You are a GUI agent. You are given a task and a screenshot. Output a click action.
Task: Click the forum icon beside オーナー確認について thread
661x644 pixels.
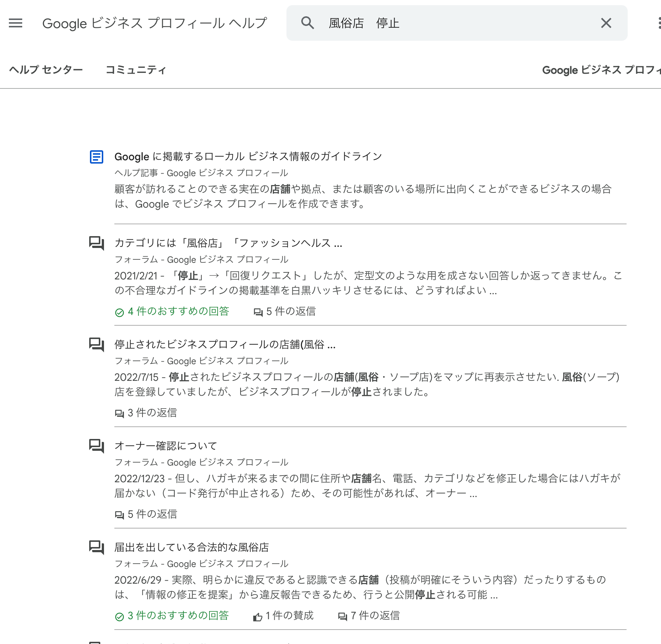[96, 446]
